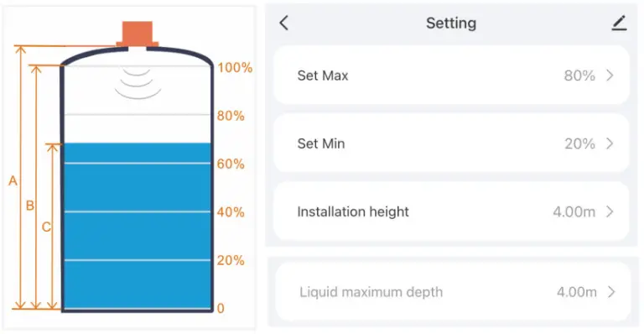The image size is (644, 334).
Task: Expand the Set Max chevron
Action: [x=610, y=76]
